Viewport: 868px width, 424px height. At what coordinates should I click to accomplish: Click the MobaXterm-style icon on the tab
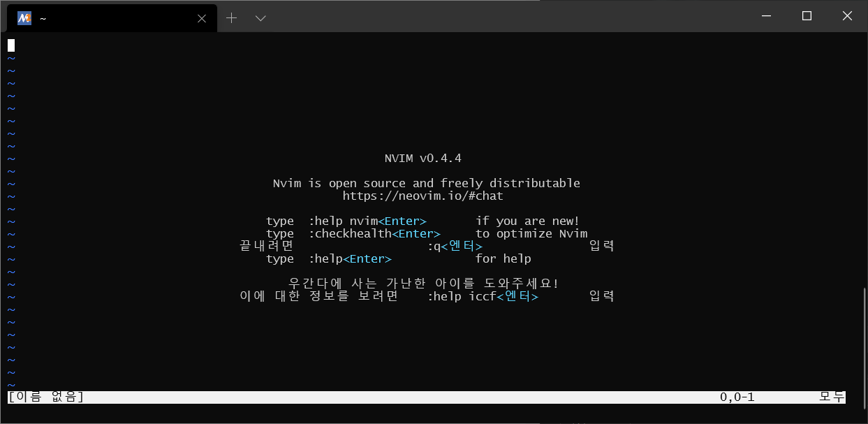point(24,18)
